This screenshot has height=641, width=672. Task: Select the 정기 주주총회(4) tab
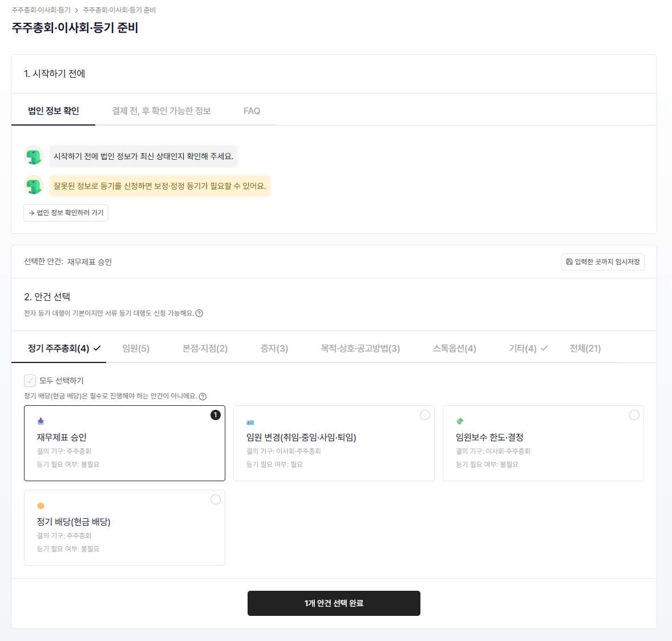[x=59, y=349]
